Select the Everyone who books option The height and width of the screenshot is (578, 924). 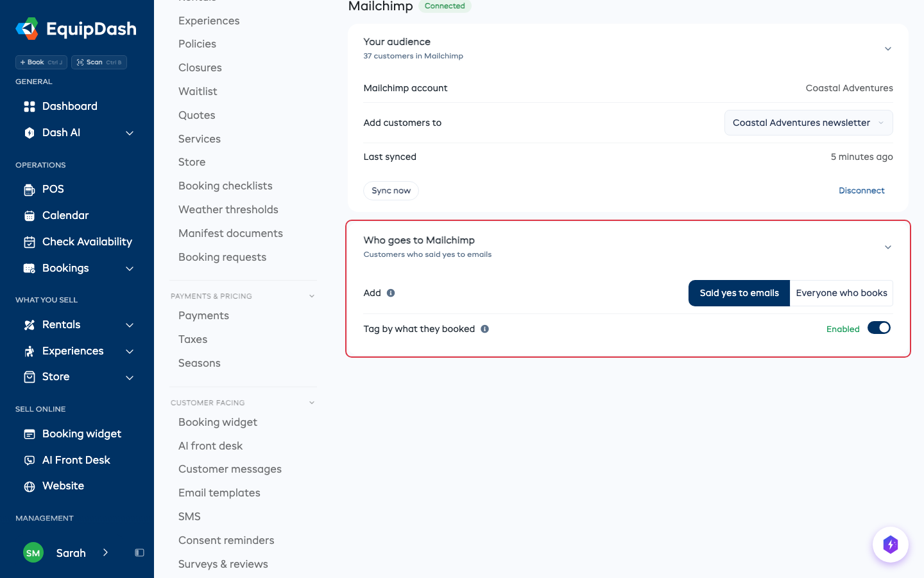point(841,293)
